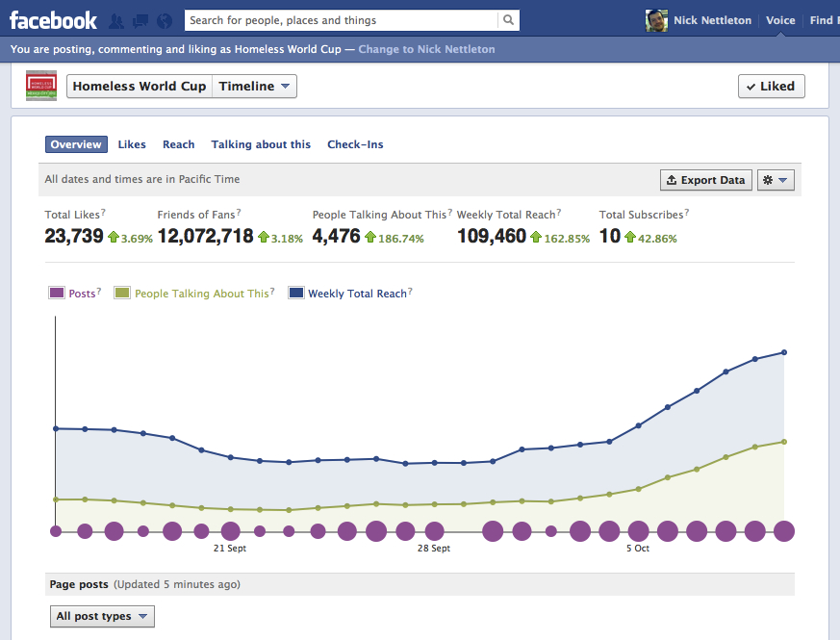
Task: Click the last blue Weekly Reach data point
Action: 784,352
